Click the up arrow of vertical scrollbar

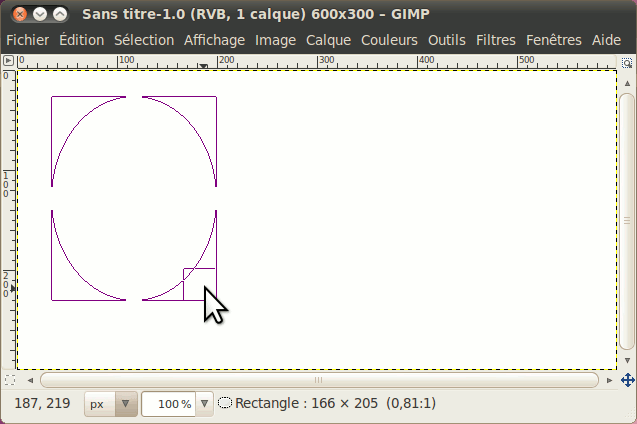[627, 81]
